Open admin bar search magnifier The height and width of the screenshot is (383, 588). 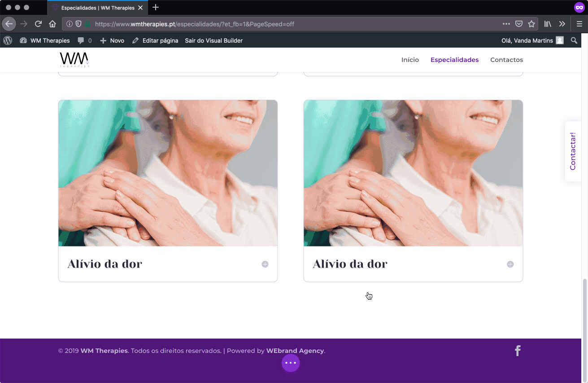pyautogui.click(x=574, y=40)
